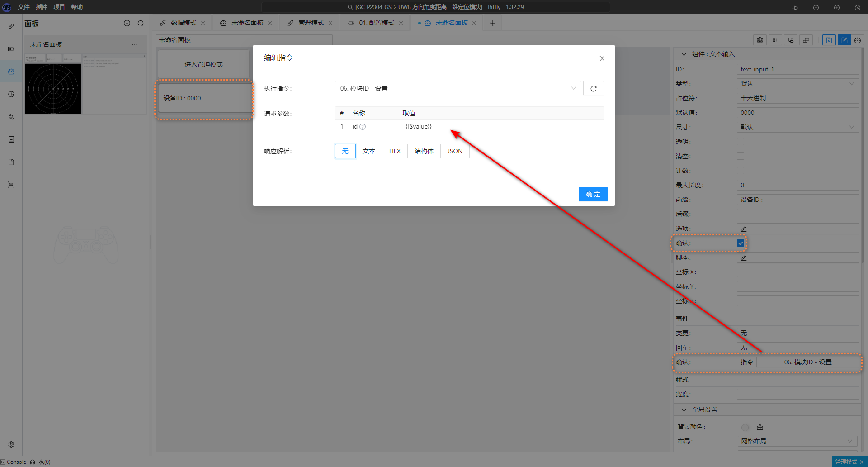Open the 文件 menu

pos(24,7)
